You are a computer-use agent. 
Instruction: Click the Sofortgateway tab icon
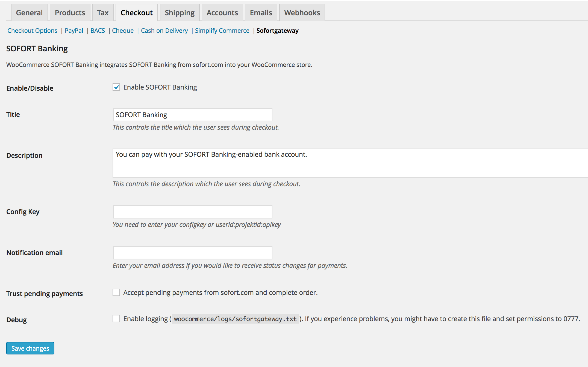pyautogui.click(x=278, y=30)
